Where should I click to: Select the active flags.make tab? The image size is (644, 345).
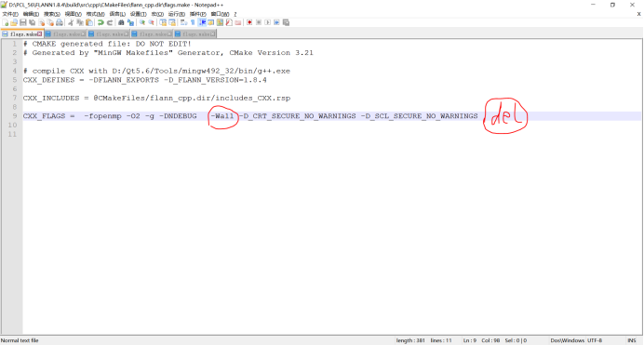click(x=21, y=34)
